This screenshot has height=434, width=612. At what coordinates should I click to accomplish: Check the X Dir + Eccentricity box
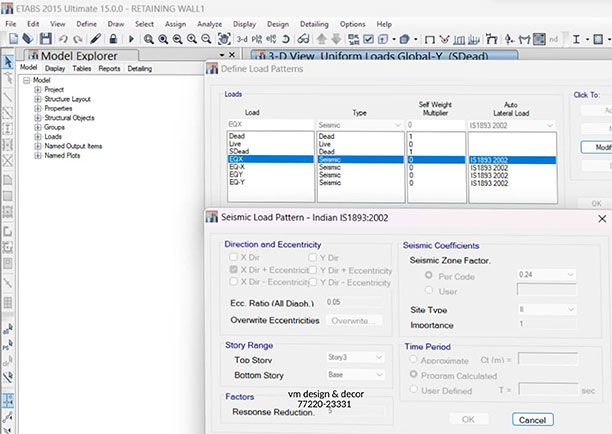233,270
